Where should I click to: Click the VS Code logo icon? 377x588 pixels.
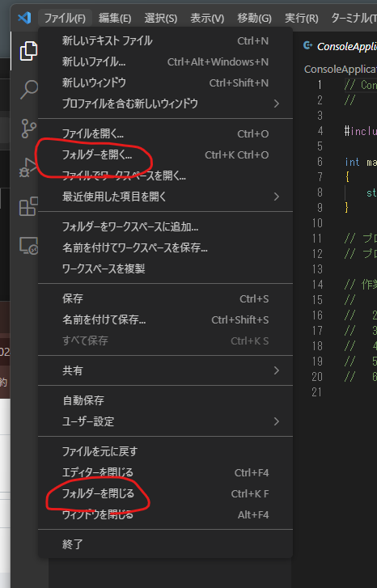pyautogui.click(x=24, y=18)
